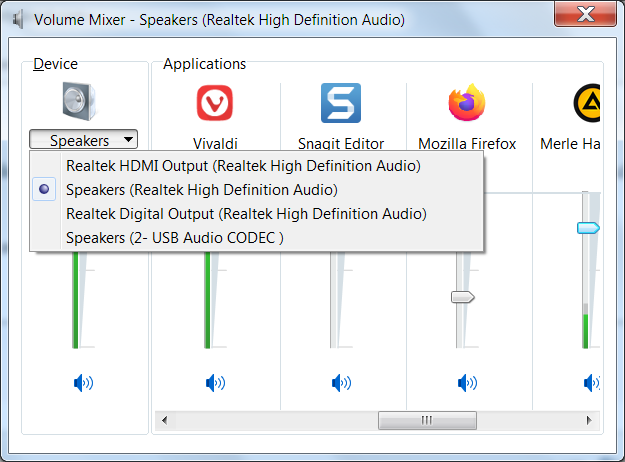
Task: Mute the Mozilla Firefox application
Action: (x=467, y=383)
